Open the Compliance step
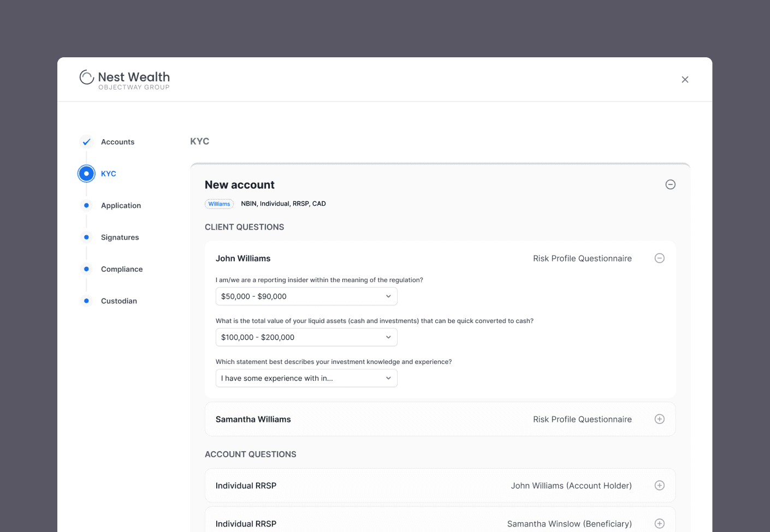The image size is (770, 532). coord(122,269)
